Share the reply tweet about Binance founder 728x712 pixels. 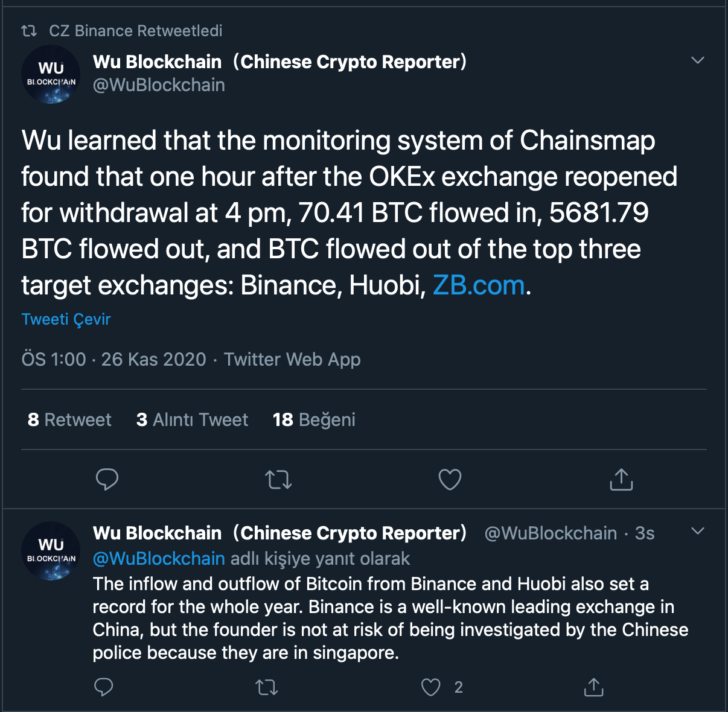594,687
